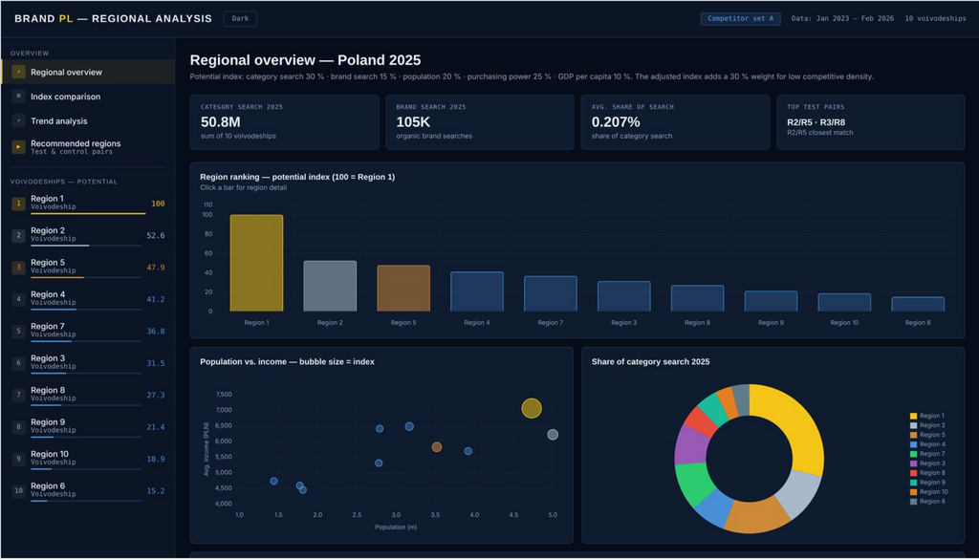Image resolution: width=979 pixels, height=560 pixels.
Task: Click the Trend analysis sidebar icon
Action: pyautogui.click(x=19, y=120)
